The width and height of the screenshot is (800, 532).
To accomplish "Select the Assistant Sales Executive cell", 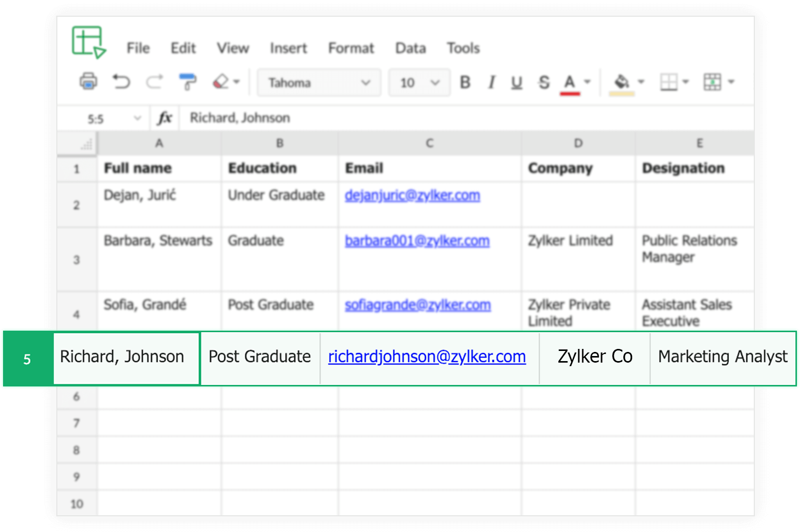I will (x=694, y=312).
